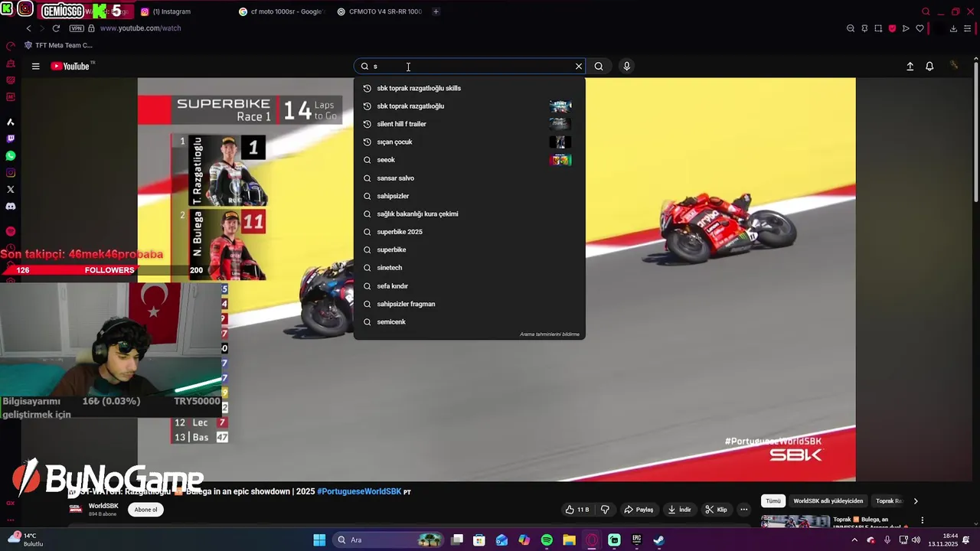Go to the YouTube home logo
Screen dimensions: 980x551
[70, 67]
